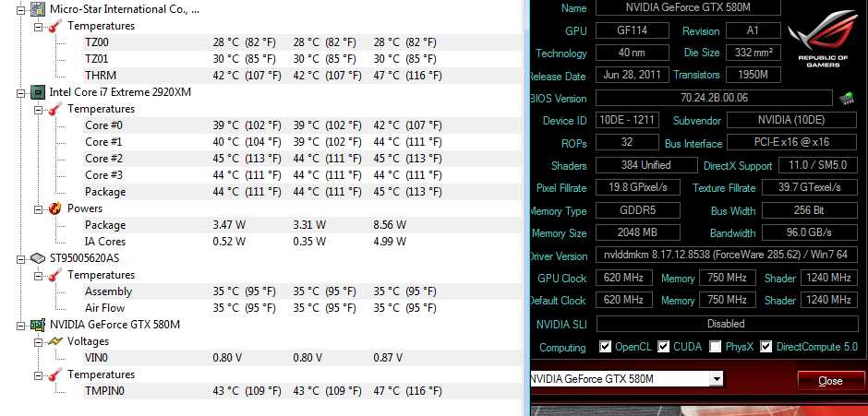The width and height of the screenshot is (868, 416).
Task: Toggle the CUDA checkbox
Action: (x=663, y=347)
